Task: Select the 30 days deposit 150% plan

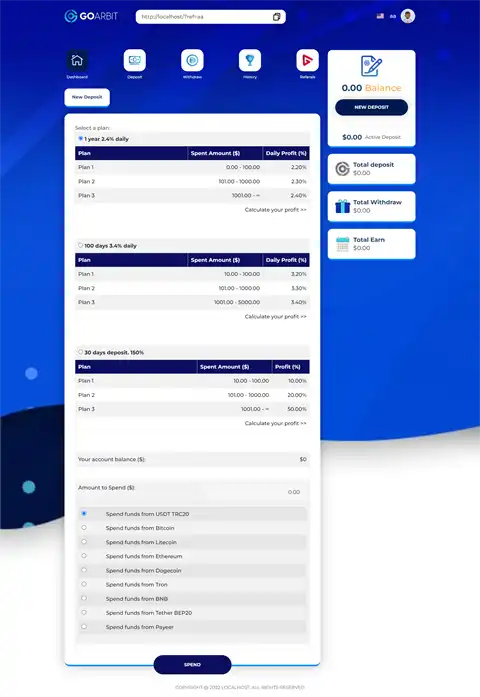Action: click(80, 352)
